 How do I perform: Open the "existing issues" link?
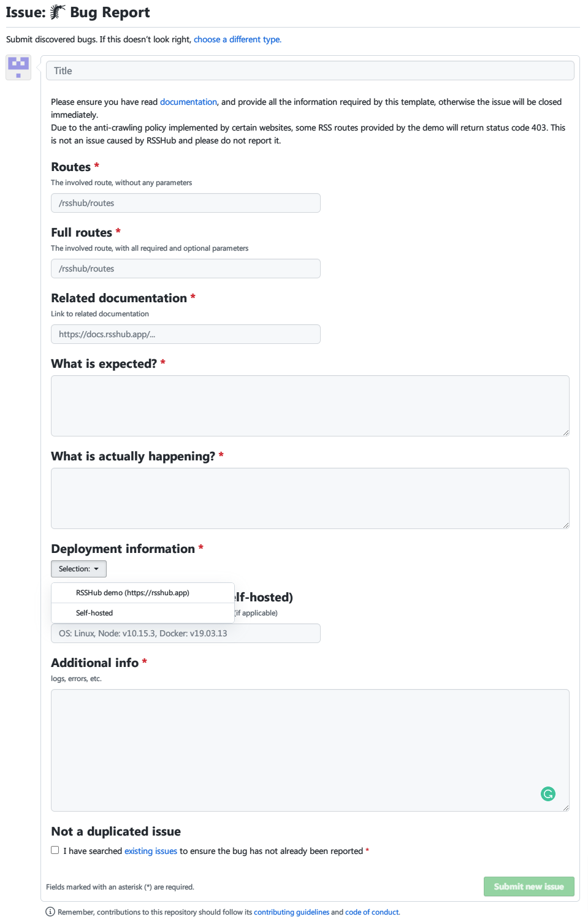pos(150,851)
